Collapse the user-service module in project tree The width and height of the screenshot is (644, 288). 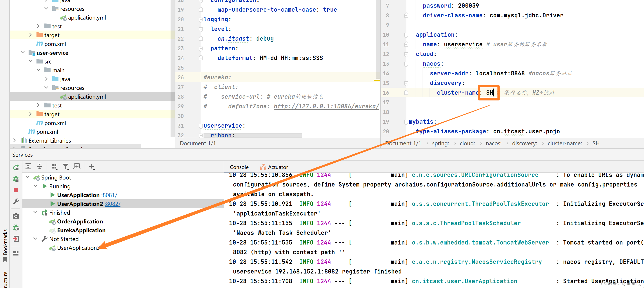pyautogui.click(x=23, y=53)
